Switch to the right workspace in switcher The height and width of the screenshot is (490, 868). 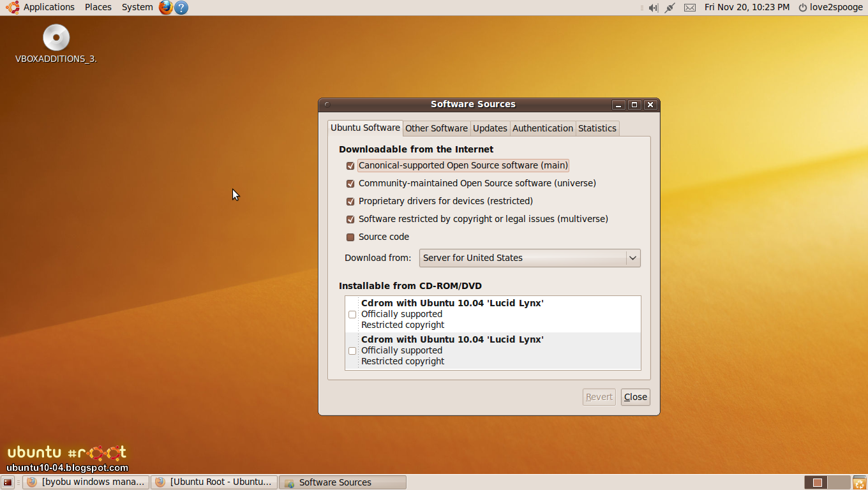[x=839, y=482]
